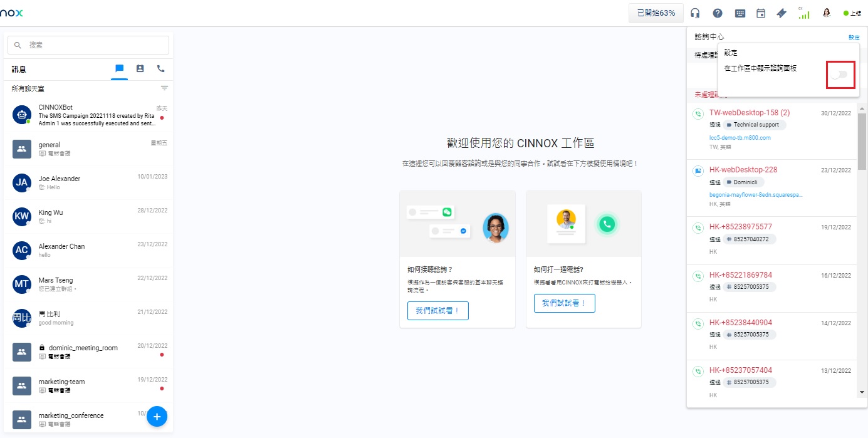868x438 pixels.
Task: Open Alexander Chan conversation
Action: pos(88,250)
